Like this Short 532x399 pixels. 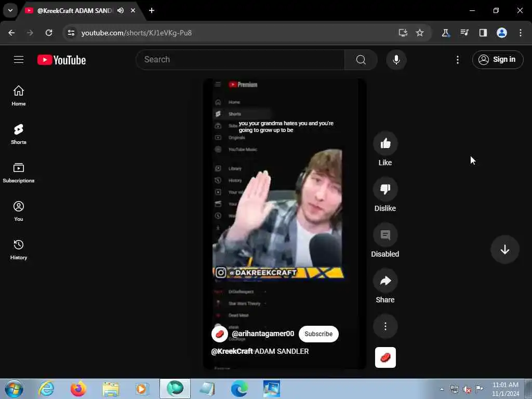point(385,143)
